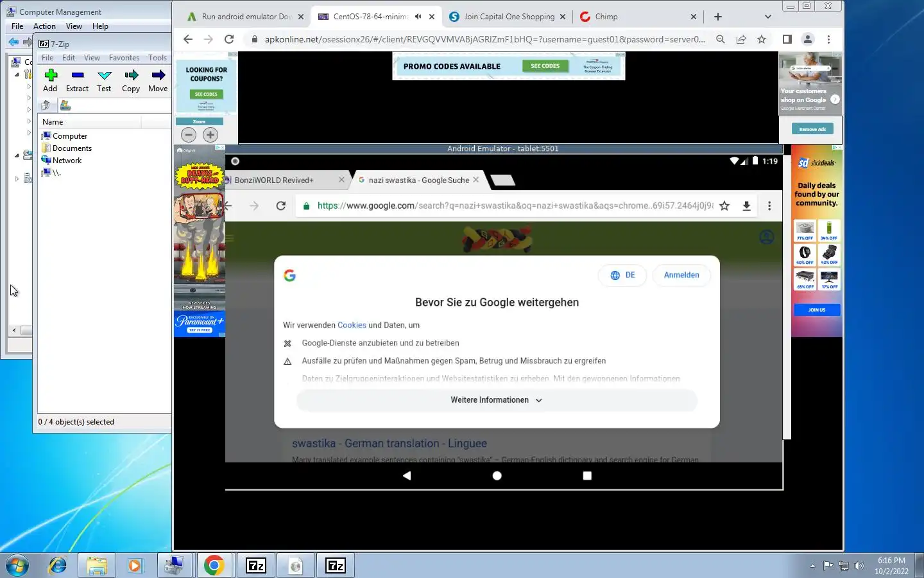Click the Extract icon in 7-Zip
Viewport: 924px width, 578px height.
[77, 81]
